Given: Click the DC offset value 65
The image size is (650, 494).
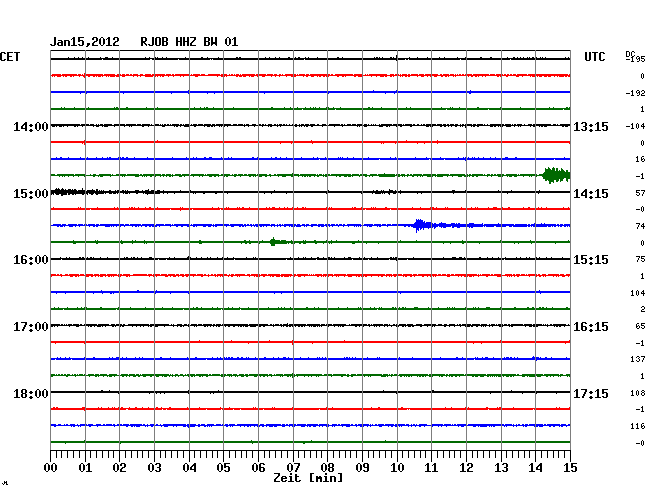Looking at the screenshot, I should click(640, 327).
